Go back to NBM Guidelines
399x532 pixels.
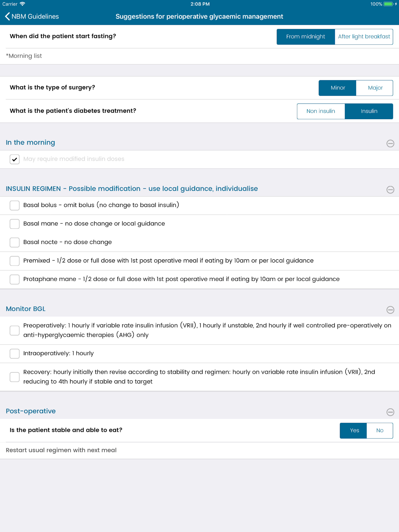click(32, 16)
